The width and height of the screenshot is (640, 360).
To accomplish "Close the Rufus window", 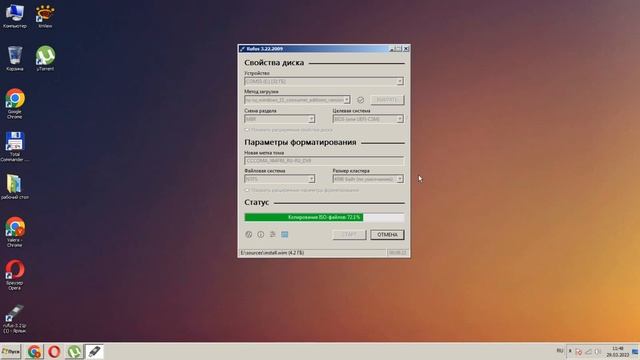I will tap(406, 49).
